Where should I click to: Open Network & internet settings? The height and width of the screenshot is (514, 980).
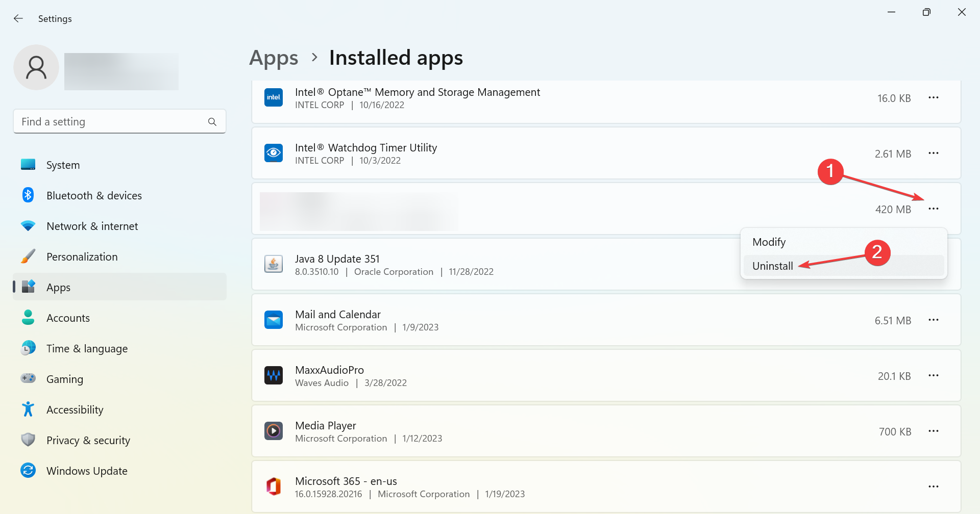[x=119, y=226]
